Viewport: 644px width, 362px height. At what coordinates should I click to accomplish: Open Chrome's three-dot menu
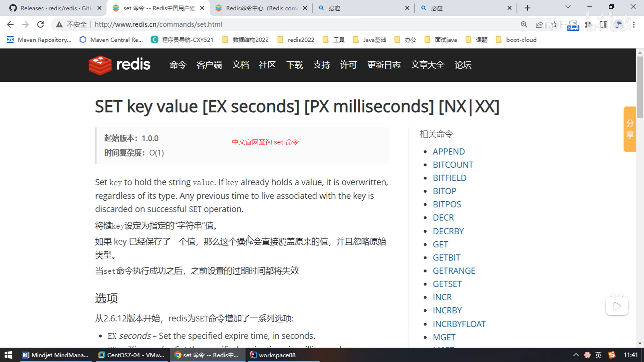(634, 24)
